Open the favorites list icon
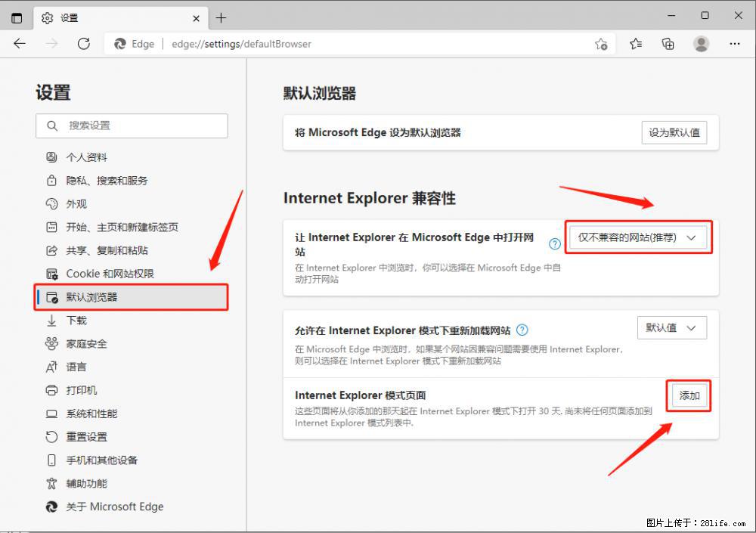 tap(635, 43)
